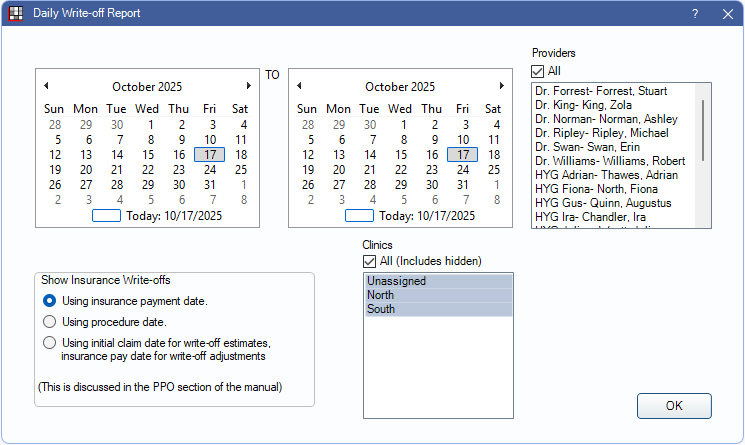Choose Using initial claim date option
The width and height of the screenshot is (745, 445).
[49, 343]
